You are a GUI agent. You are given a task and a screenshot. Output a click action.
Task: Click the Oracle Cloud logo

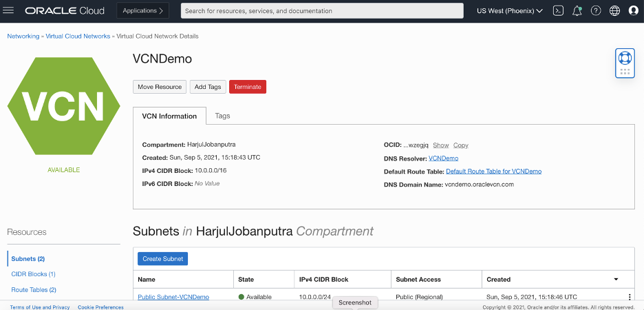pos(65,11)
